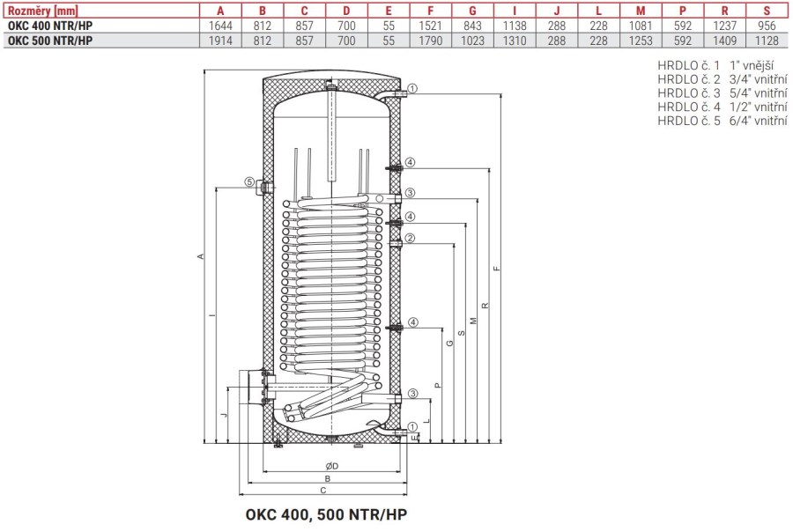This screenshot has width=793, height=532.
Task: Select the value "1081" in the table
Action: [641, 26]
